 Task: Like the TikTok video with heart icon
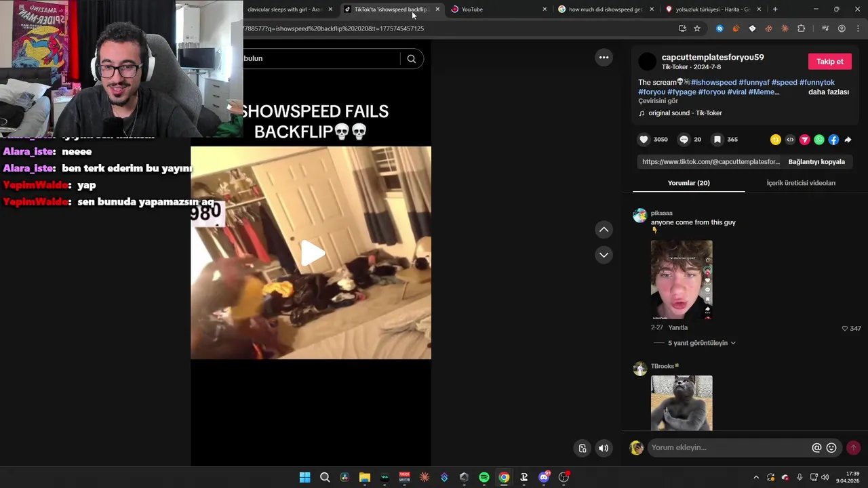644,140
